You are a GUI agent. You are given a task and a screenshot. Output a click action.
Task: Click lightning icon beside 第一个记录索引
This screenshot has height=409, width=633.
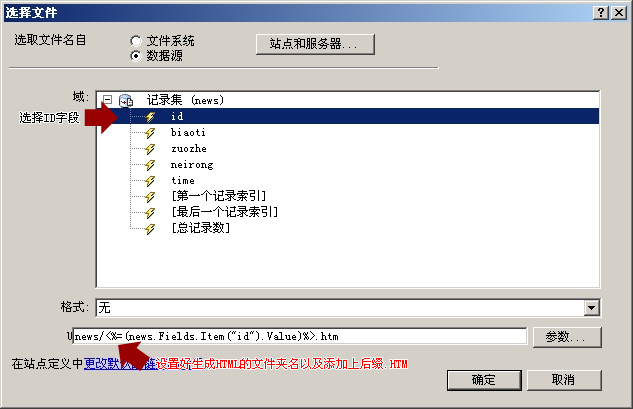[150, 197]
